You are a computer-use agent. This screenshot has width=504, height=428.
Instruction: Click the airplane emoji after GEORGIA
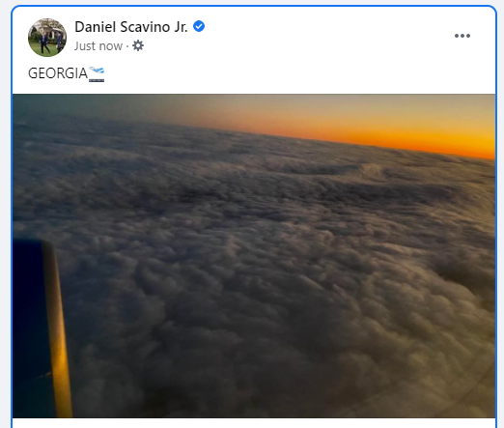(97, 74)
